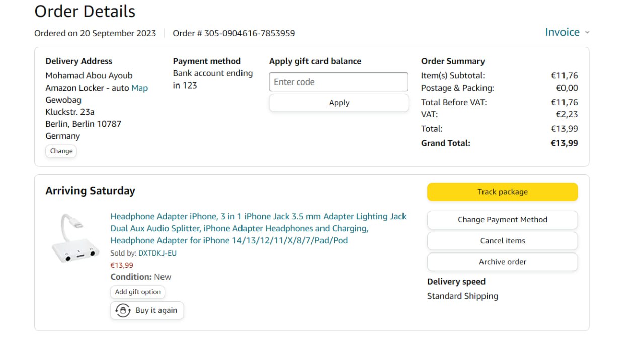Screen dimensions: 644x337
Task: Archive this order
Action: click(502, 262)
